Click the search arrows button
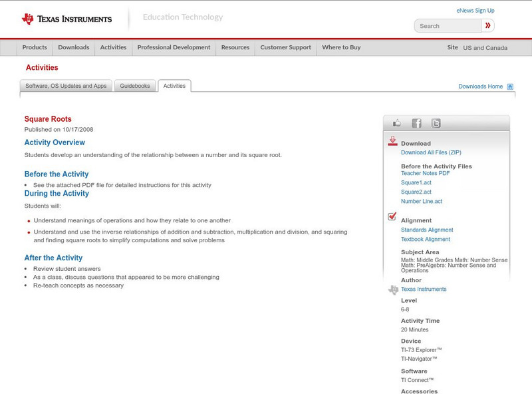The height and width of the screenshot is (394, 532). click(x=487, y=25)
